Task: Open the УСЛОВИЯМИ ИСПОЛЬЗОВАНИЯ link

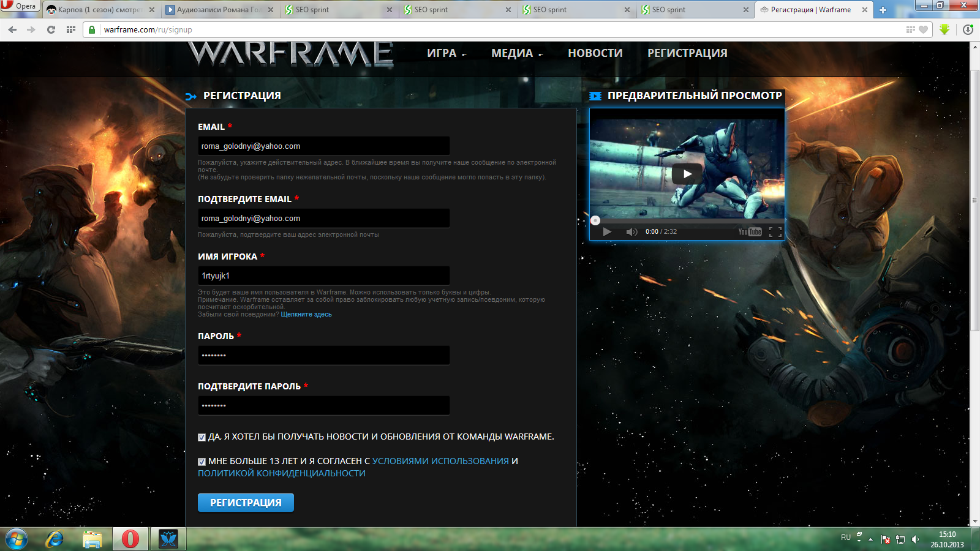Action: click(x=440, y=461)
